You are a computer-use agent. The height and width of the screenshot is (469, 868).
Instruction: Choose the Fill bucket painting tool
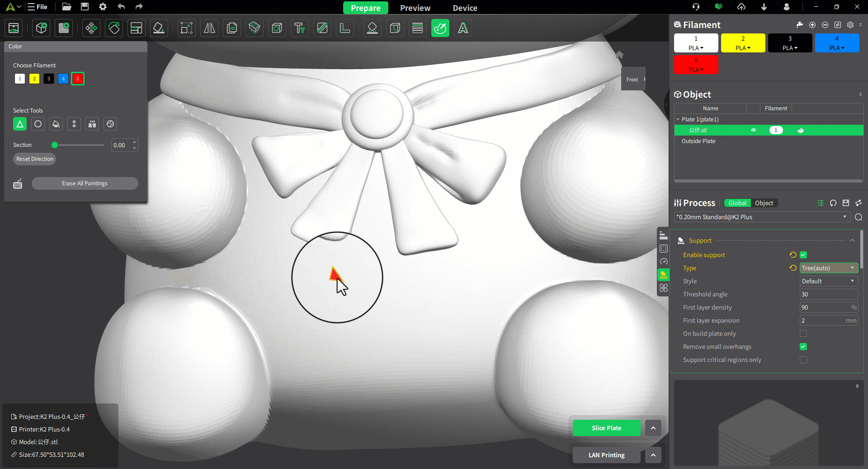56,124
